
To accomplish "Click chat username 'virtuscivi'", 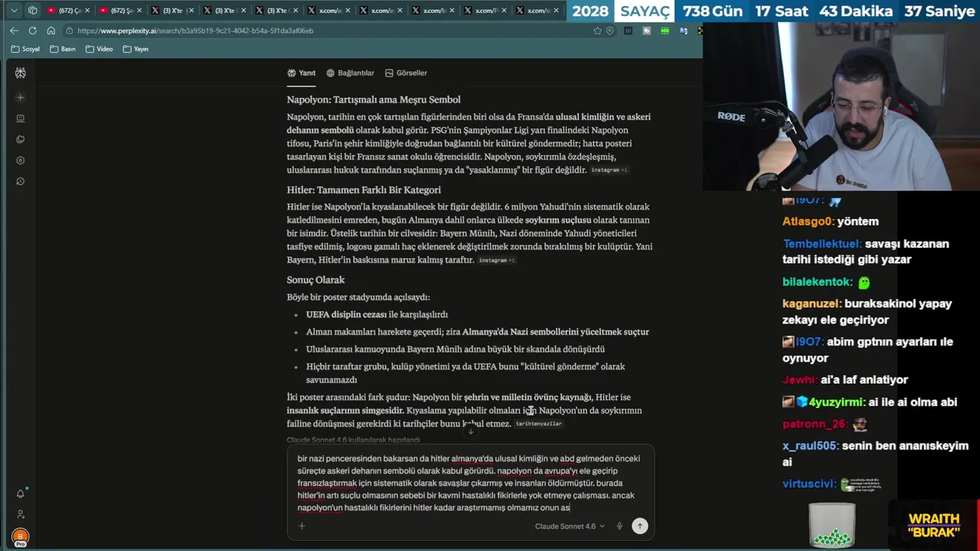I will pyautogui.click(x=809, y=484).
